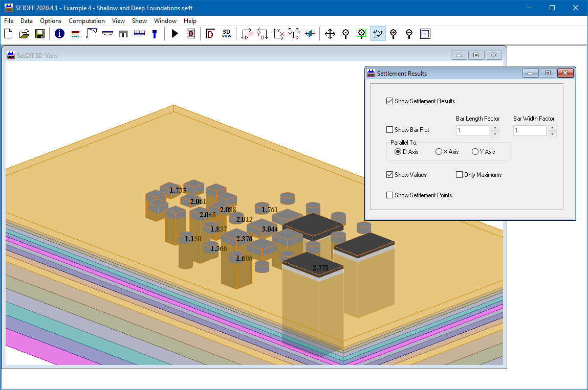This screenshot has height=390, width=588.
Task: Enable the Show Bar Plot checkbox
Action: click(x=390, y=130)
